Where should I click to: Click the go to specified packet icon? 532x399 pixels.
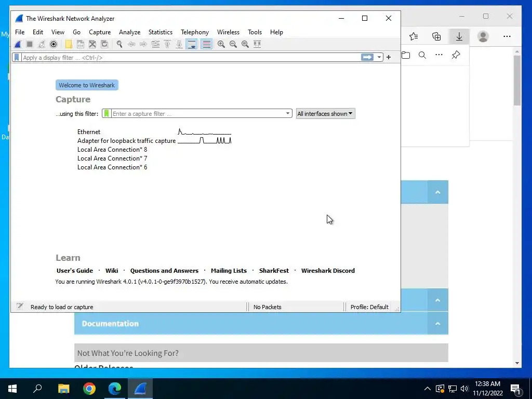pyautogui.click(x=155, y=44)
